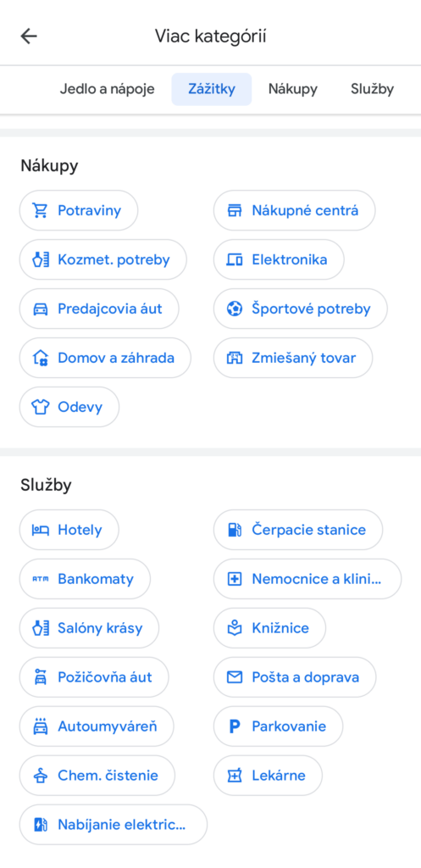This screenshot has height=868, width=421.
Task: Tap the bed icon for Hotely
Action: (x=41, y=530)
